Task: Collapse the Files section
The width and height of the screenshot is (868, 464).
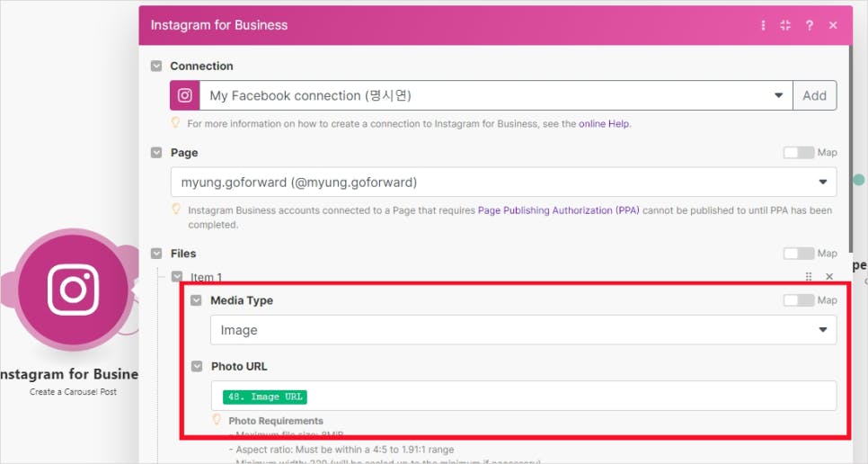Action: click(x=156, y=254)
